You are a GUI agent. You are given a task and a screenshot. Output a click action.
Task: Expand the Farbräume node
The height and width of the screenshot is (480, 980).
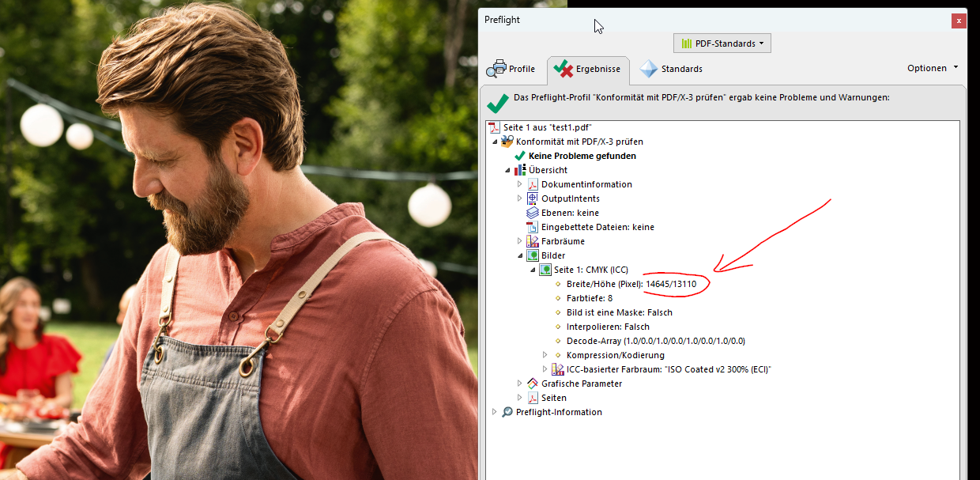pos(520,241)
